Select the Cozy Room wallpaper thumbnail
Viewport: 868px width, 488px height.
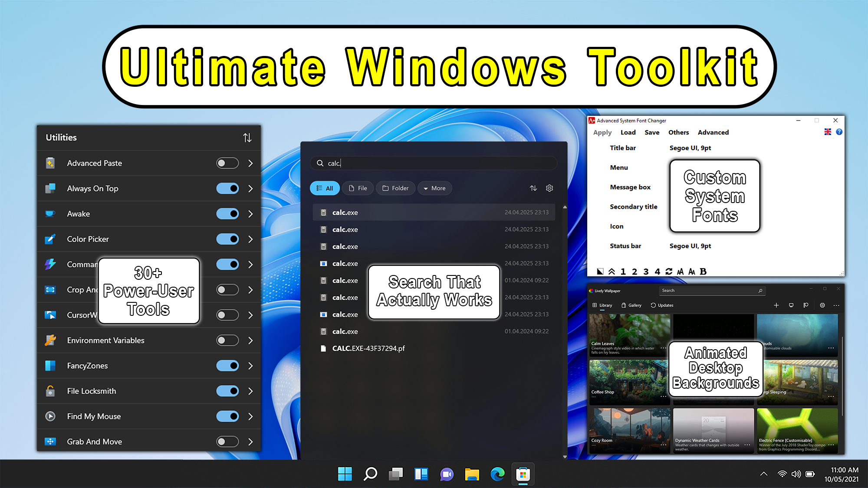pyautogui.click(x=629, y=431)
